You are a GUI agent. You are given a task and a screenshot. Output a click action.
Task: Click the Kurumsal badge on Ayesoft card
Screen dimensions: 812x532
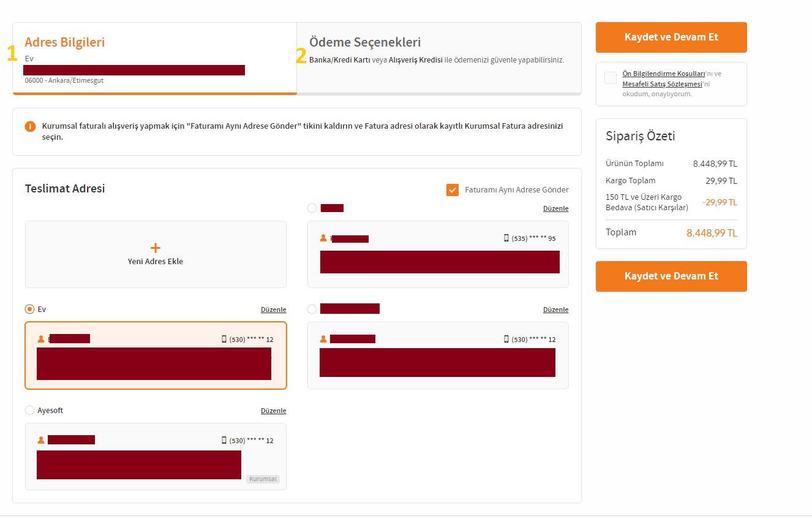pyautogui.click(x=263, y=479)
